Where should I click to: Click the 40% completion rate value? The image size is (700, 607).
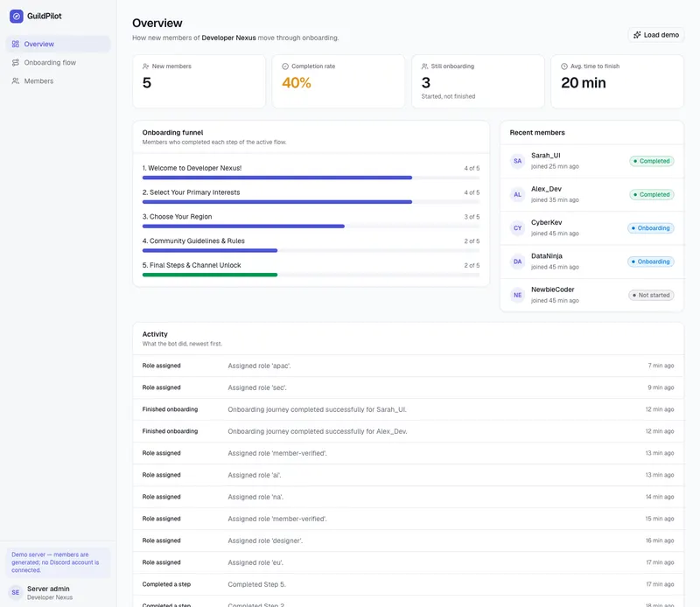pos(297,82)
